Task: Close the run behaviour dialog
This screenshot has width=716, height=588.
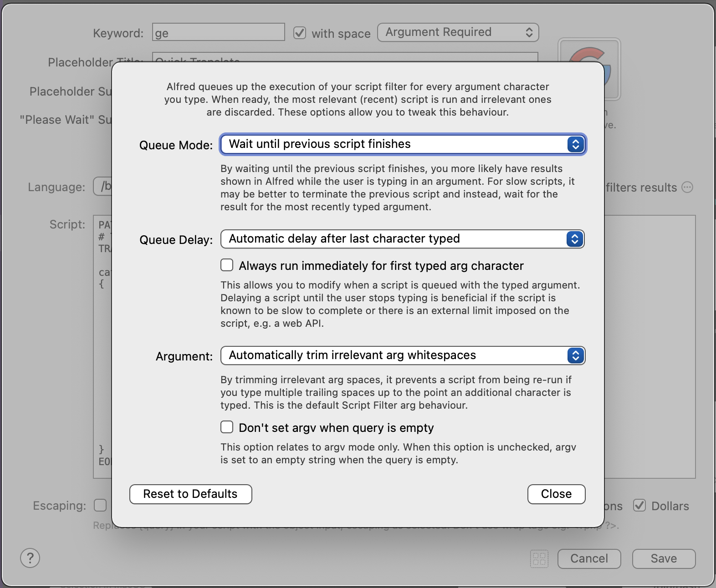Action: [x=557, y=494]
